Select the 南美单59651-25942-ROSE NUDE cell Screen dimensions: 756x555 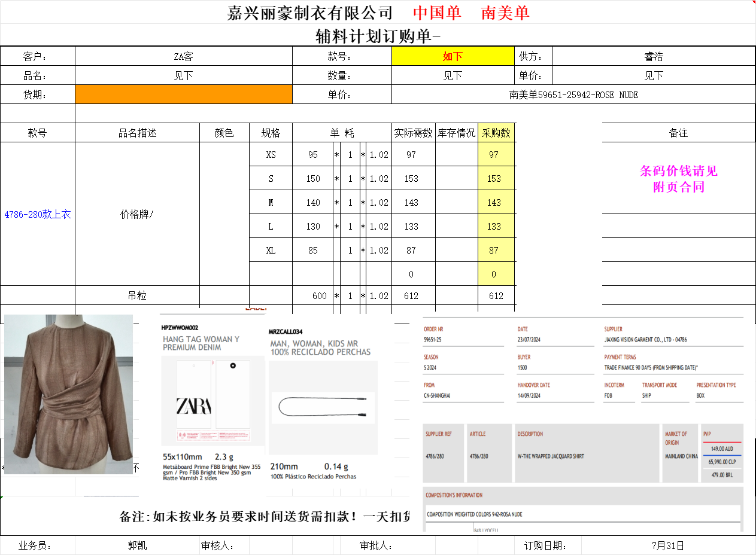click(x=573, y=94)
